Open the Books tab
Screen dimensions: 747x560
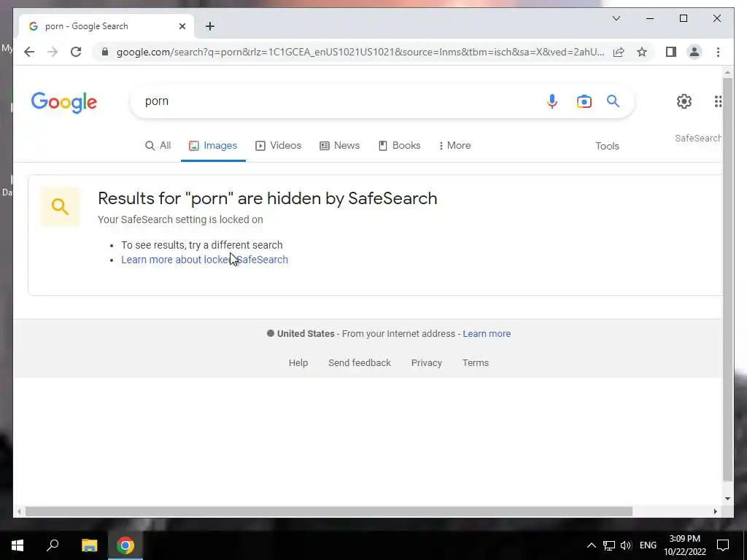point(399,145)
